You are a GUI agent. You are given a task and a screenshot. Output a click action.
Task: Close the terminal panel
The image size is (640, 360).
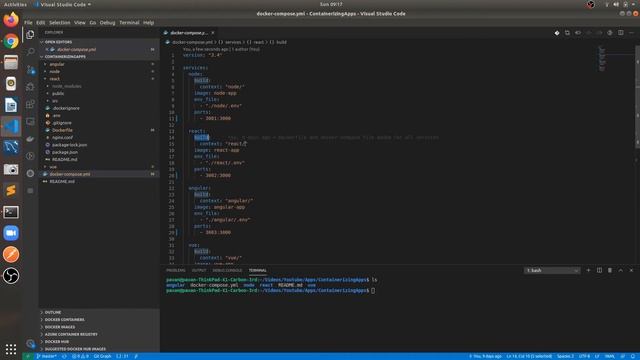pyautogui.click(x=631, y=270)
